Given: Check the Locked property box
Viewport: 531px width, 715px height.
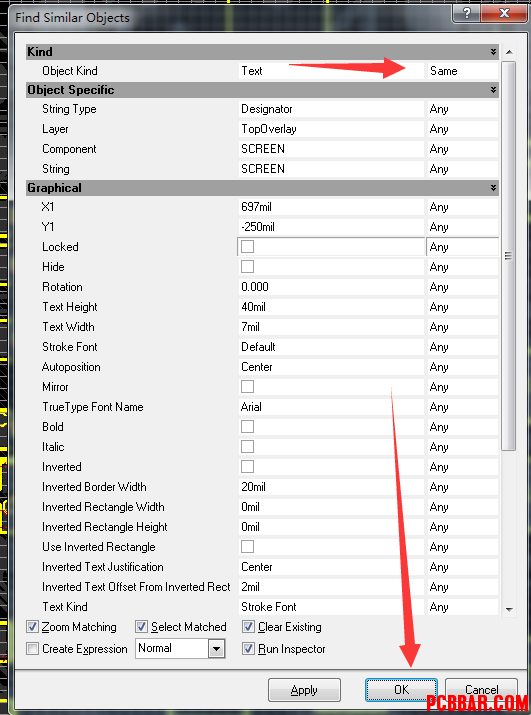Looking at the screenshot, I should pyautogui.click(x=247, y=247).
